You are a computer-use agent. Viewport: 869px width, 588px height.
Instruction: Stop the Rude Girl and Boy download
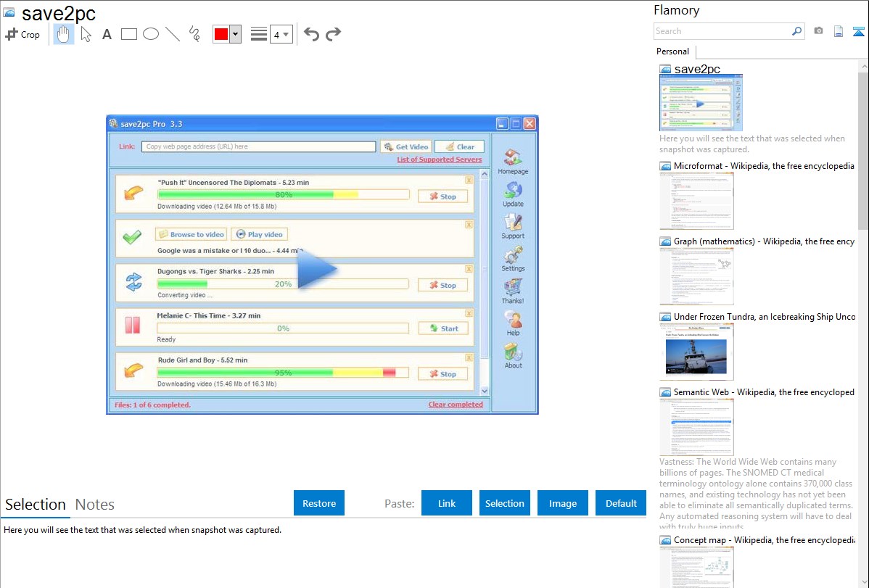point(442,373)
